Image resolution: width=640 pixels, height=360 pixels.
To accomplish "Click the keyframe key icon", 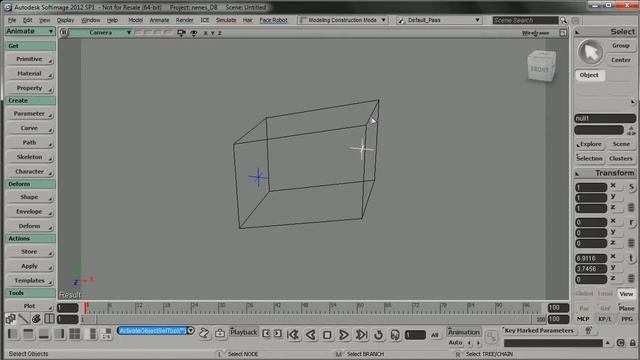I will coord(491,337).
